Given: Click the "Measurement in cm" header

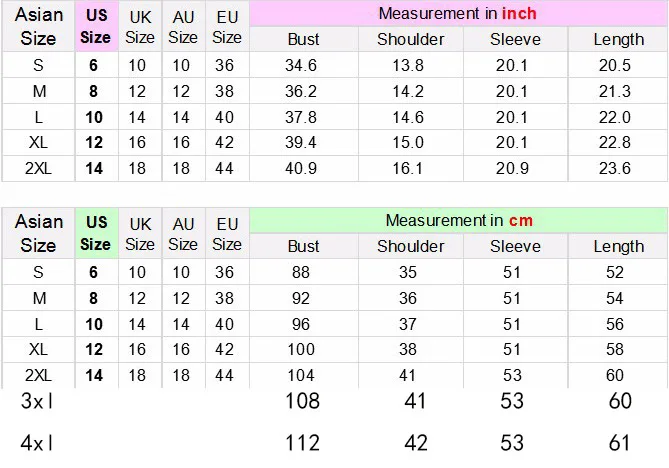Looking at the screenshot, I should 458,220.
